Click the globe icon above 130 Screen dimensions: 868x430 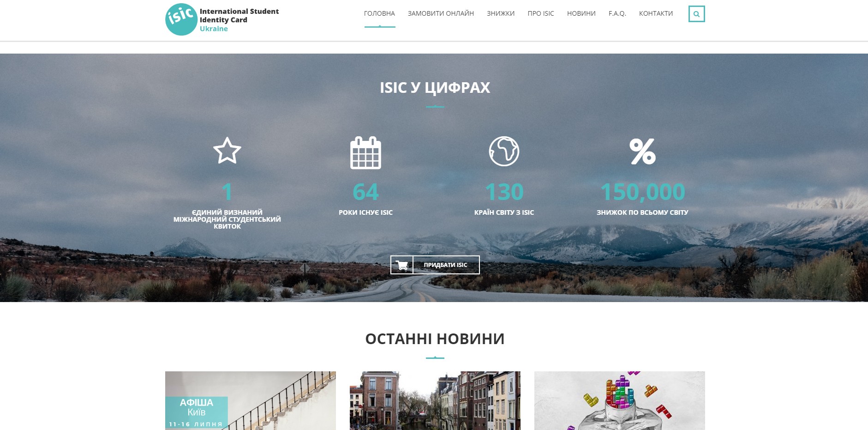pyautogui.click(x=504, y=151)
